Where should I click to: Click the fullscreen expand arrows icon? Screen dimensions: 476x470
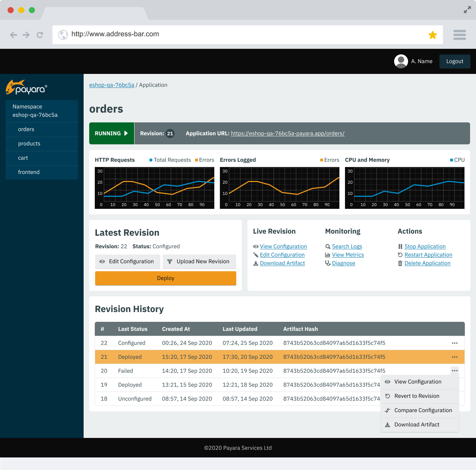tap(467, 10)
